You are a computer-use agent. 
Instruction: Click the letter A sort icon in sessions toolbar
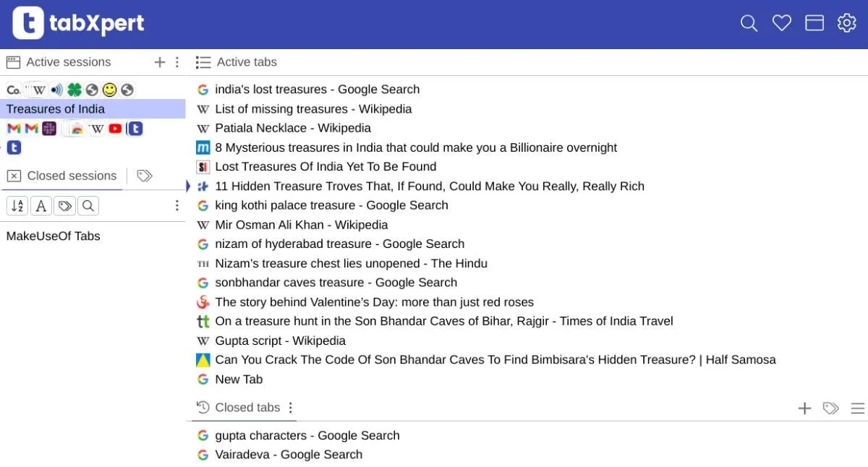click(x=41, y=205)
